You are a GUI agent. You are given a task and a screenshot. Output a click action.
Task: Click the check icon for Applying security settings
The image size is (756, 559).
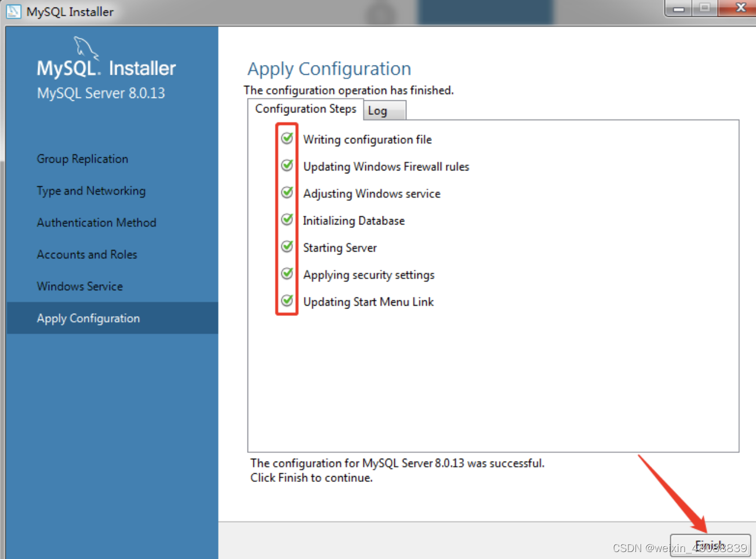tap(287, 274)
